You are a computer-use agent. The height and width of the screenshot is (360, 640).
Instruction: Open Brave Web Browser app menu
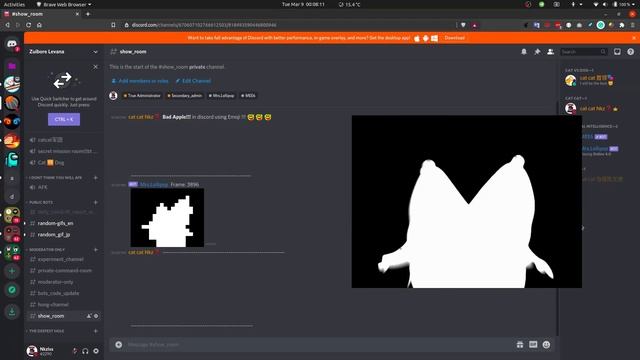pos(64,4)
